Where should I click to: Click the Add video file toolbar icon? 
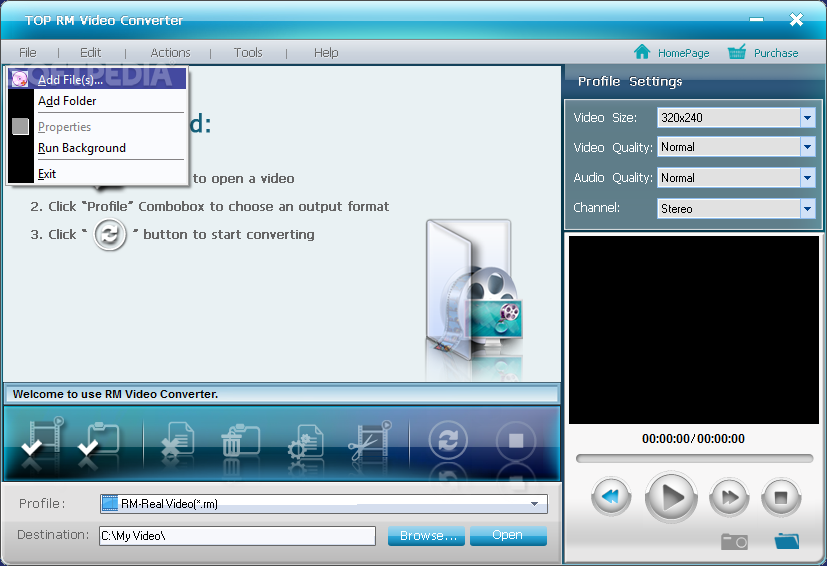[43, 437]
